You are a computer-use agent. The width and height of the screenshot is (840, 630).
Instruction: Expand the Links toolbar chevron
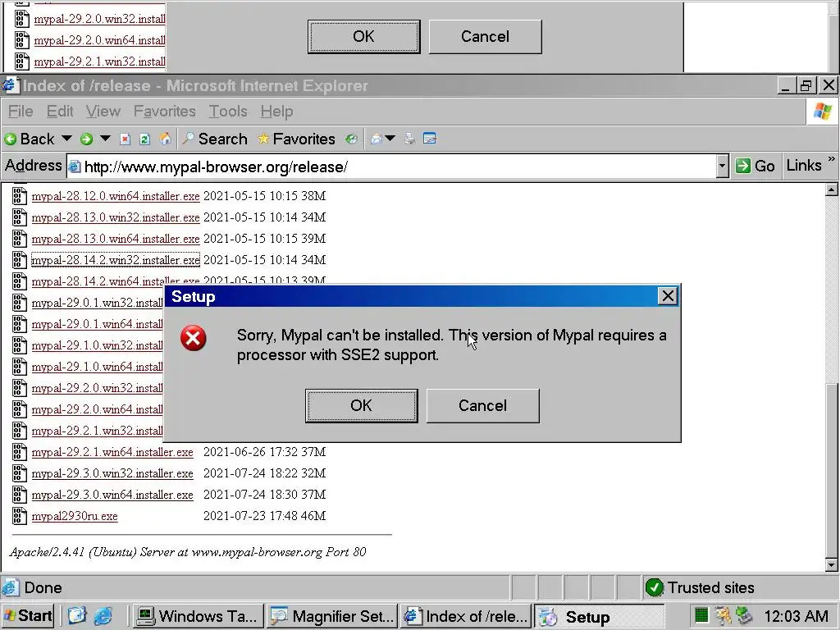coord(832,159)
